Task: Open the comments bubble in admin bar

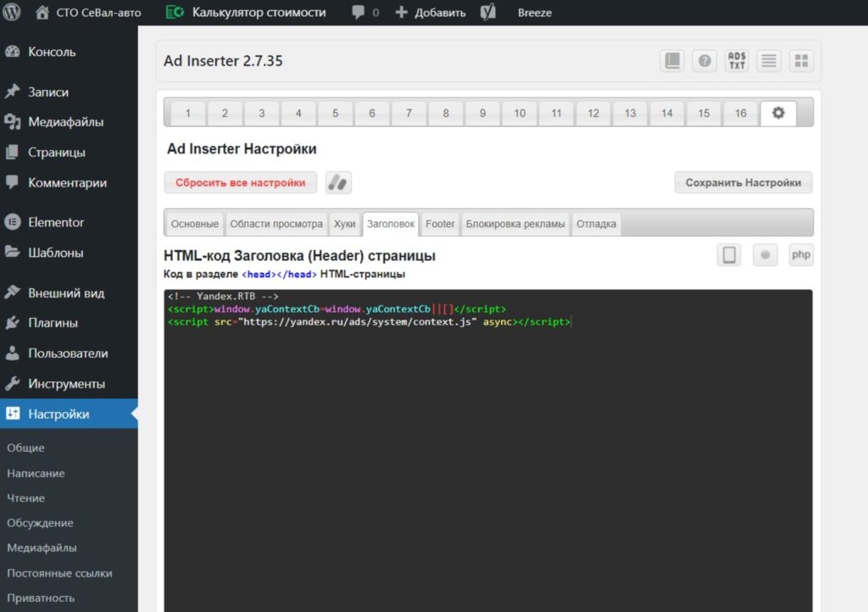Action: [x=365, y=12]
